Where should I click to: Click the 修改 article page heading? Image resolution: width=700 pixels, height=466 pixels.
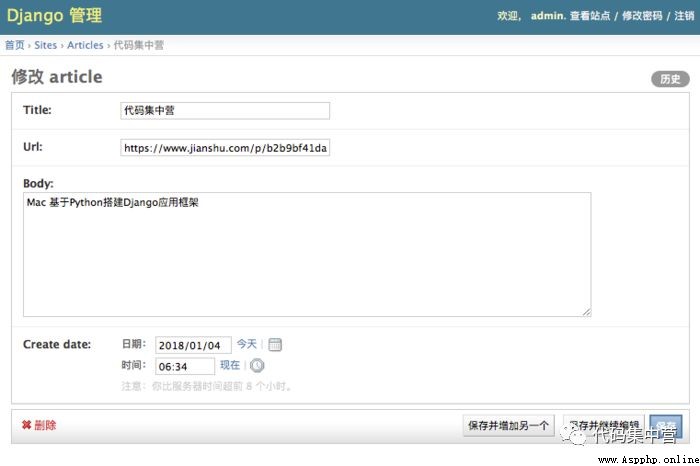click(x=57, y=77)
